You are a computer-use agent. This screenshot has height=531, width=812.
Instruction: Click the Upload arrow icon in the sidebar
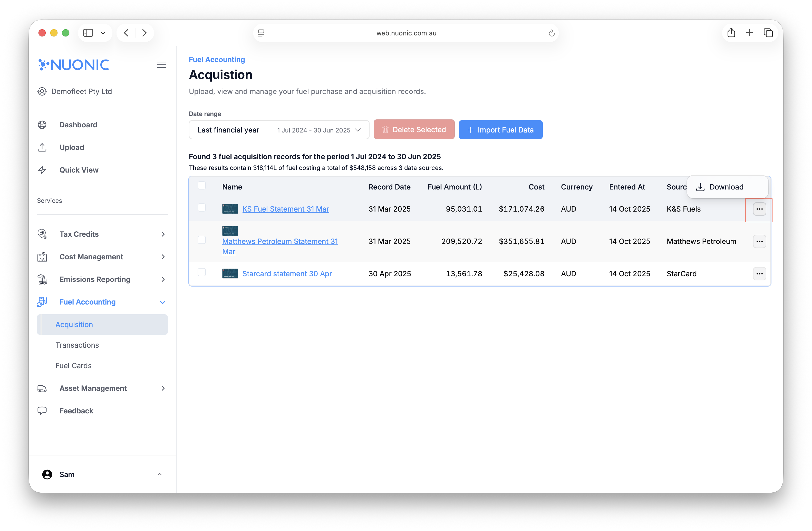(x=42, y=147)
